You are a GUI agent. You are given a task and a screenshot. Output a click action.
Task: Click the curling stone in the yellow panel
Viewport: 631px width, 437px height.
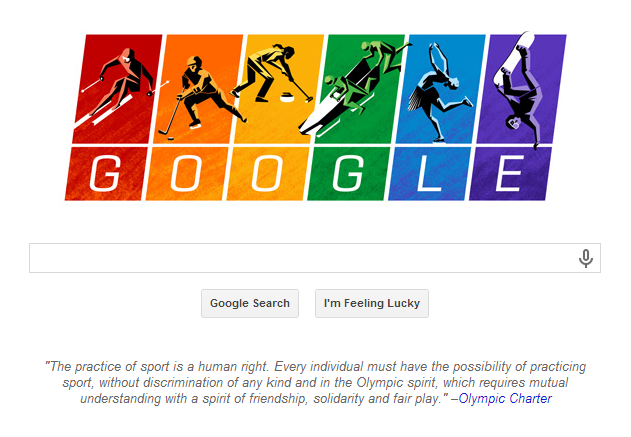click(287, 97)
